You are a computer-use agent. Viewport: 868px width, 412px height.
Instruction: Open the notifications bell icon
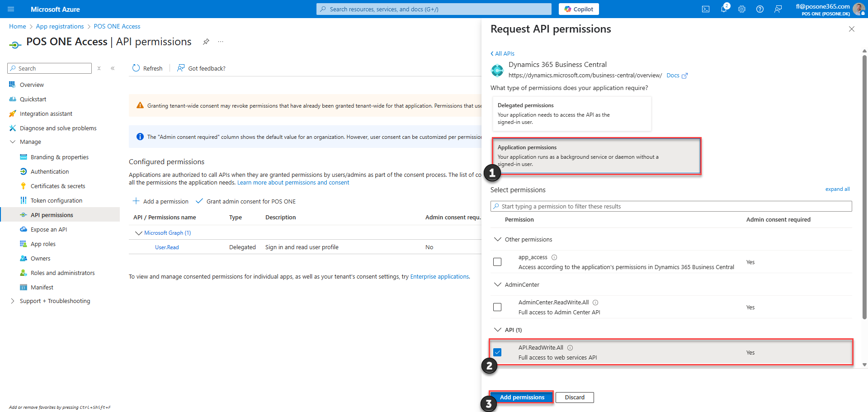coord(724,9)
